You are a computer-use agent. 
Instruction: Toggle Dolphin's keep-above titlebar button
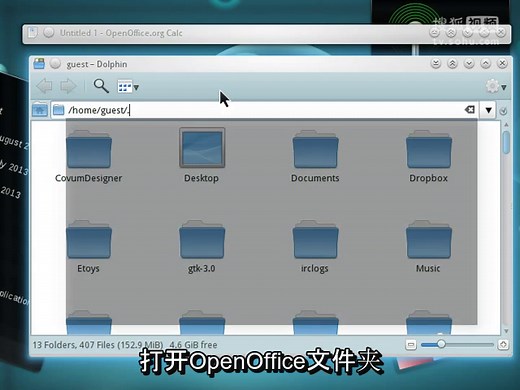tap(452, 63)
